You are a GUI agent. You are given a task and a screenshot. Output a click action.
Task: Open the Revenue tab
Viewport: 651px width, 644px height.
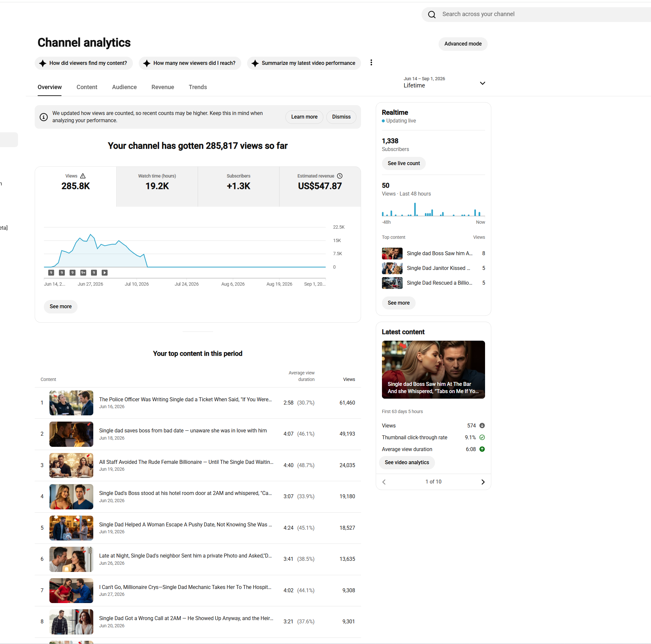click(x=163, y=87)
